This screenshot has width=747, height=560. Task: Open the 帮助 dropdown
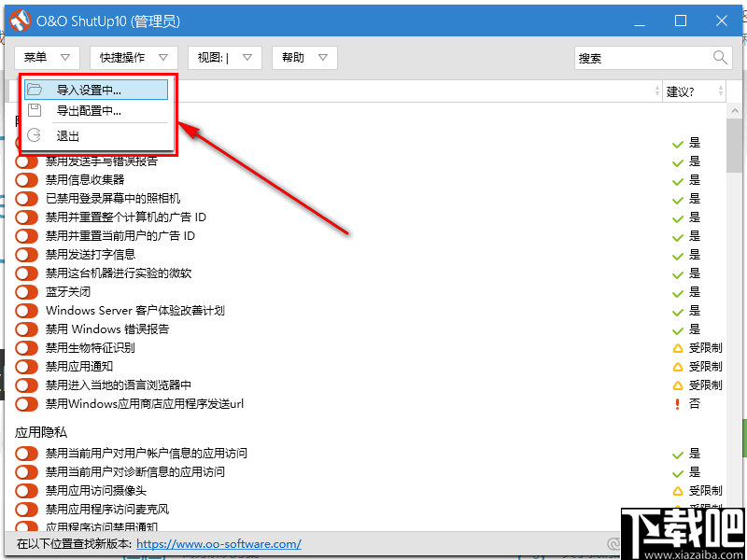pos(303,57)
